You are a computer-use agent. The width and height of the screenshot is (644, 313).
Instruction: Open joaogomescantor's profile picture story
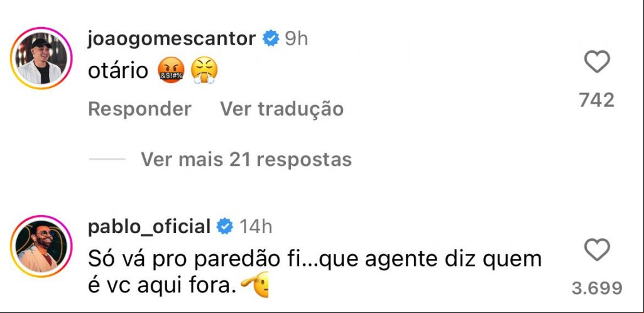point(41,58)
